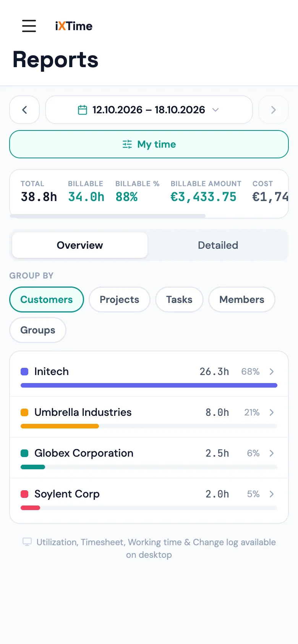This screenshot has width=298, height=644.
Task: Expand the Globex Corporation row chevron
Action: click(x=272, y=453)
